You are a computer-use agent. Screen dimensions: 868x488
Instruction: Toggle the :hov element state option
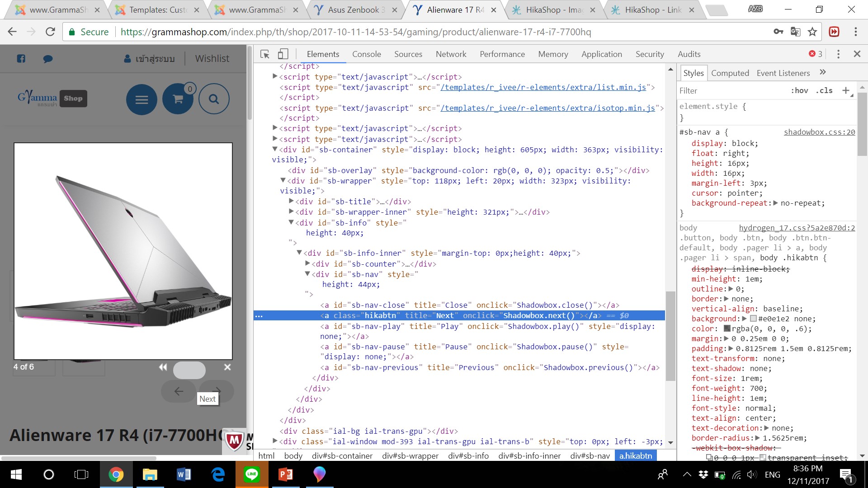(x=799, y=90)
